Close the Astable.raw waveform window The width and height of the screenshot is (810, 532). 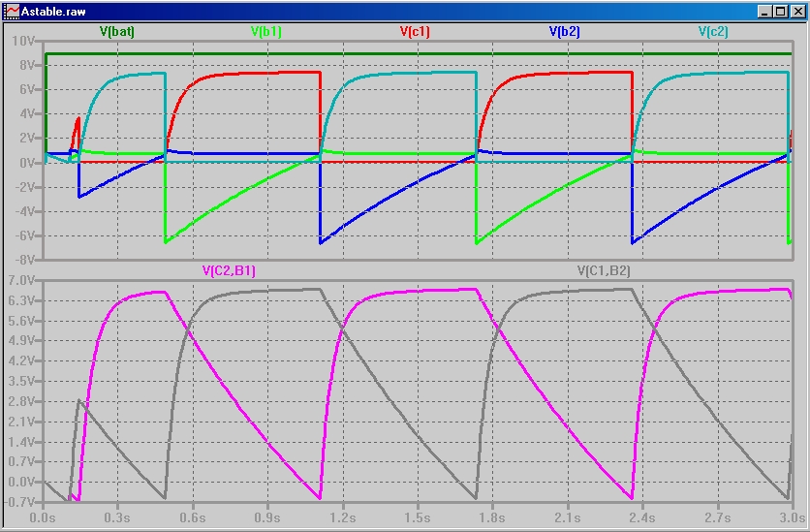tap(798, 12)
